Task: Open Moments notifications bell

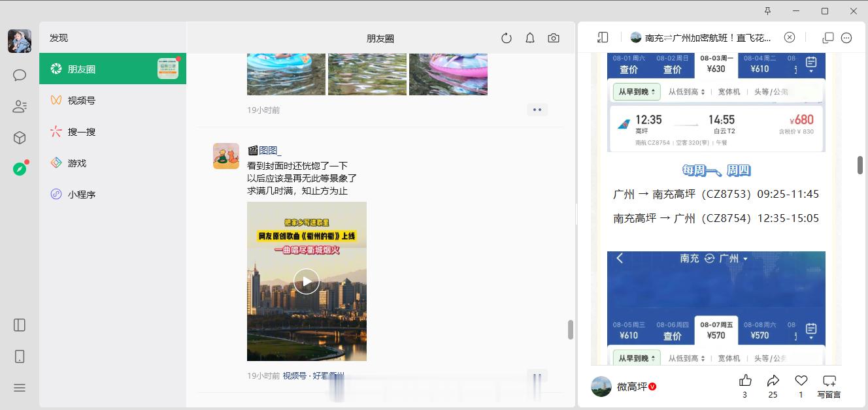Action: (x=530, y=39)
